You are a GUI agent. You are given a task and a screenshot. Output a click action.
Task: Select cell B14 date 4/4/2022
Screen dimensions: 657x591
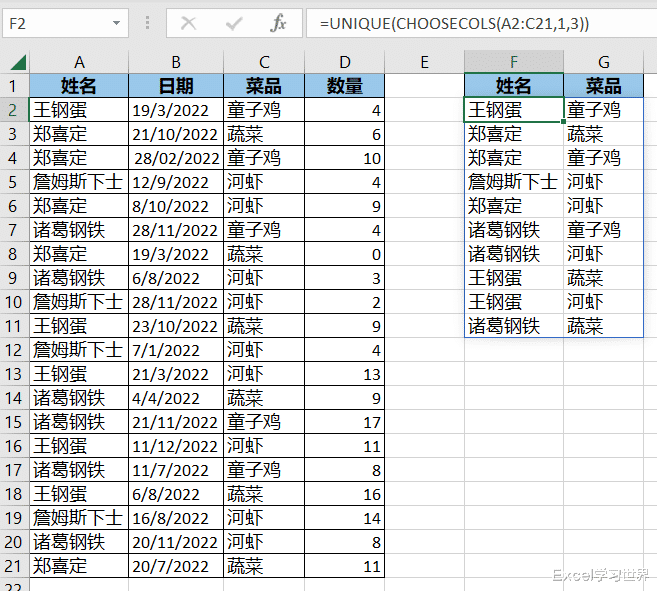pos(176,398)
